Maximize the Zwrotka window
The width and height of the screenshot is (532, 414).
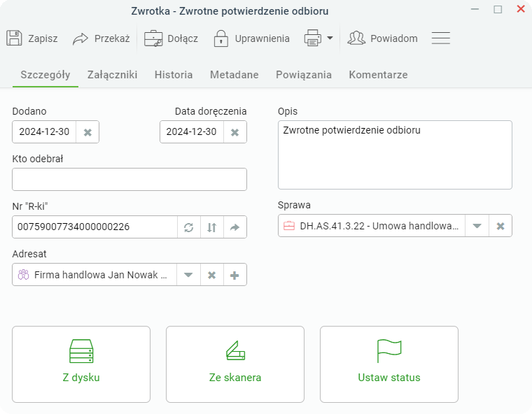pyautogui.click(x=498, y=9)
